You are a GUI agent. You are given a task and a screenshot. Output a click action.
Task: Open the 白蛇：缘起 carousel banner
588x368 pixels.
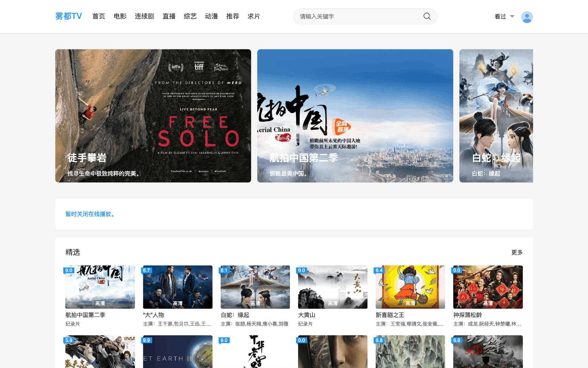(x=496, y=116)
